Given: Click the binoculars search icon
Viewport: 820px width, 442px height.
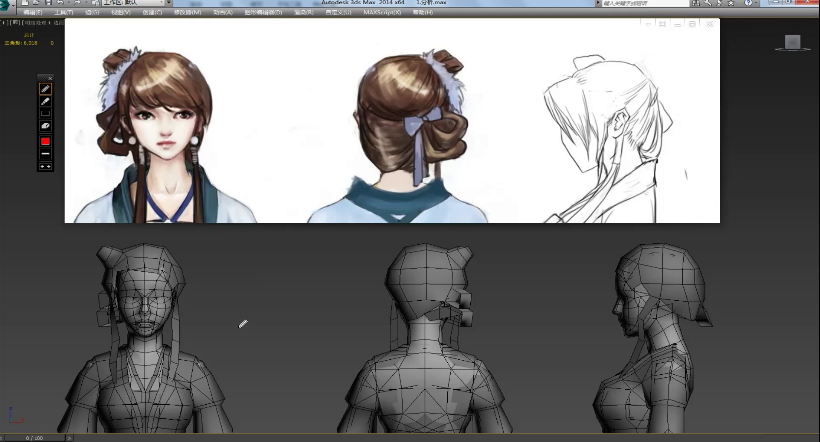Looking at the screenshot, I should tap(696, 4).
